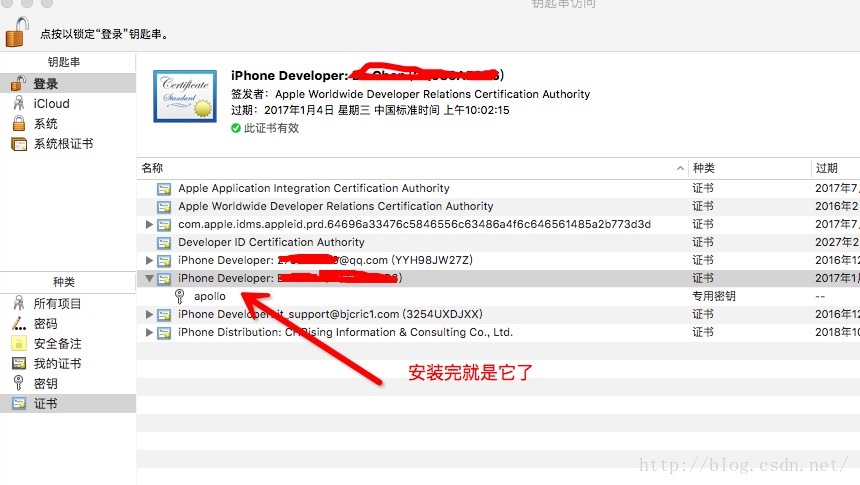The image size is (860, 485).
Task: Select the 系统 keychain
Action: pyautogui.click(x=67, y=123)
